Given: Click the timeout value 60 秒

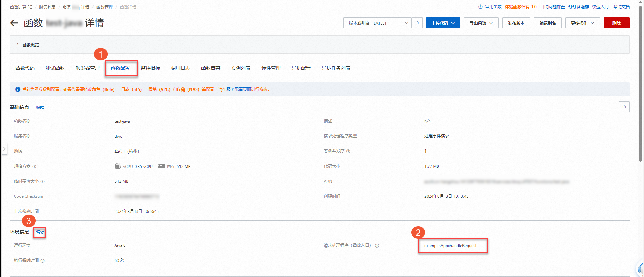Looking at the screenshot, I should pyautogui.click(x=119, y=261).
